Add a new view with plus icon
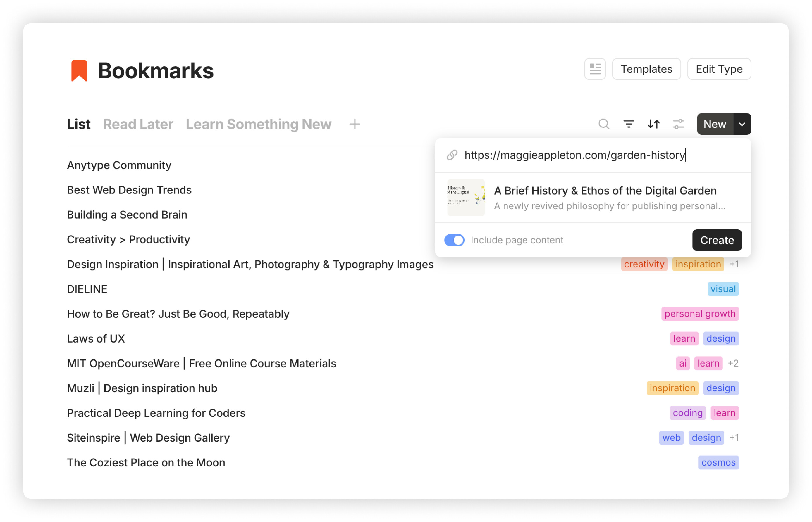Image resolution: width=812 pixels, height=522 pixels. [355, 124]
